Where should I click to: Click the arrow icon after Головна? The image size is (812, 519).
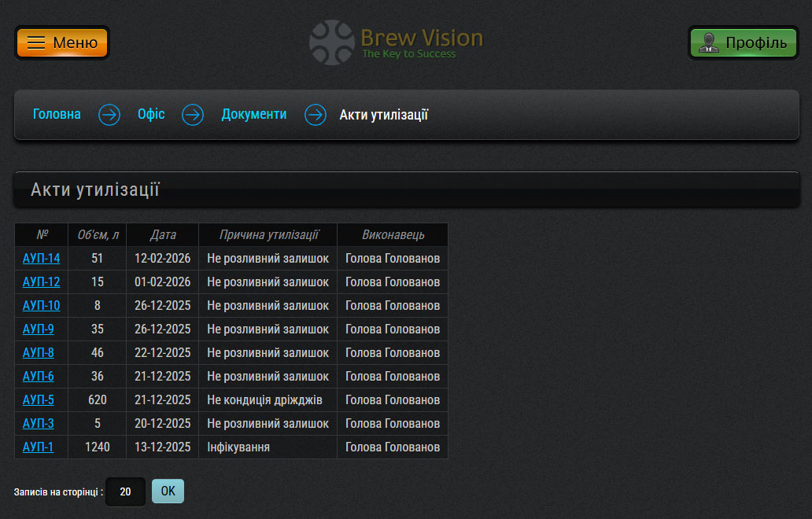pos(109,115)
